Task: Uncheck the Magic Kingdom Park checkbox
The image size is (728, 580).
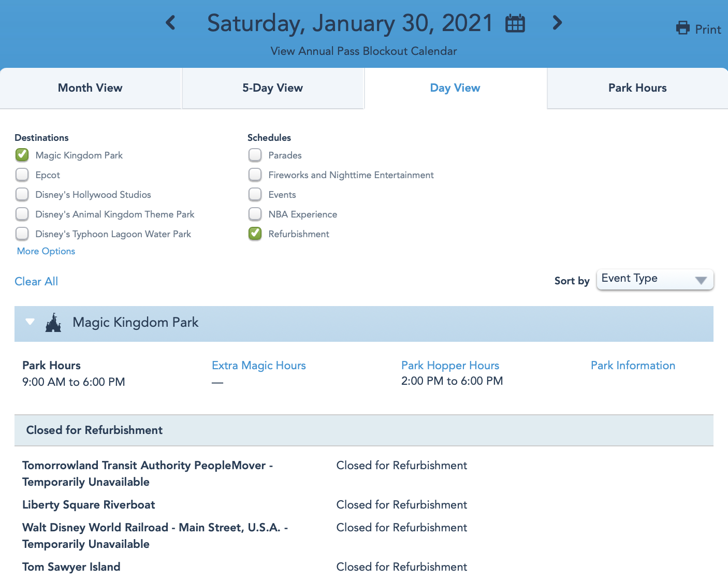Action: (22, 155)
